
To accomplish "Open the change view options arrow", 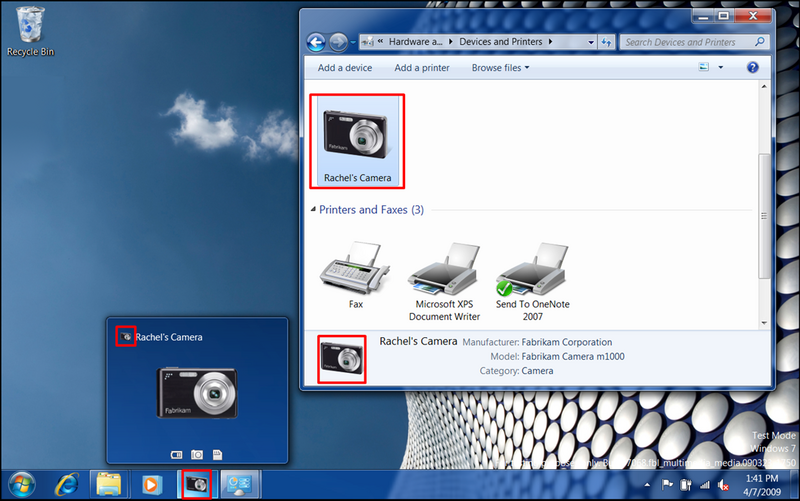I will click(720, 68).
